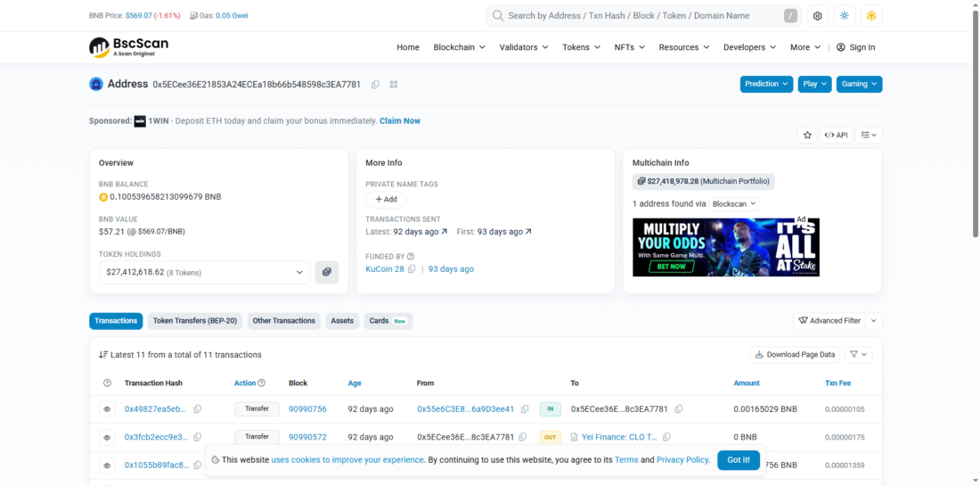This screenshot has width=980, height=486.
Task: Open the list options dropdown beside API
Action: point(869,136)
